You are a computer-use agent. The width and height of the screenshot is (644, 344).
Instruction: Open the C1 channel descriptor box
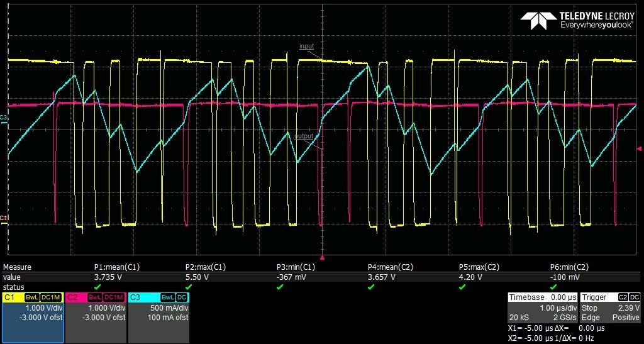[33, 318]
